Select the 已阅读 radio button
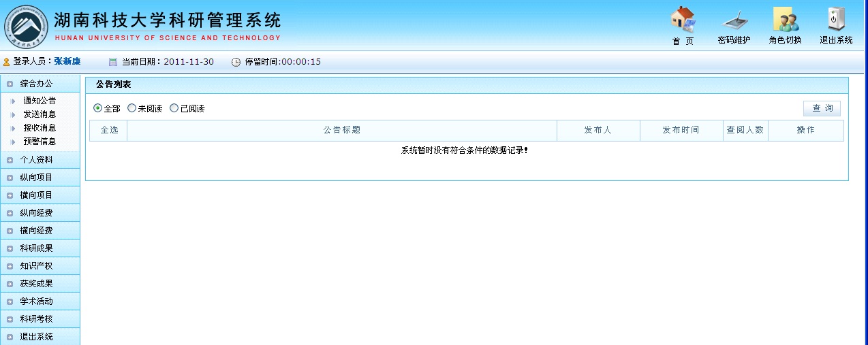This screenshot has width=868, height=345. [x=174, y=108]
